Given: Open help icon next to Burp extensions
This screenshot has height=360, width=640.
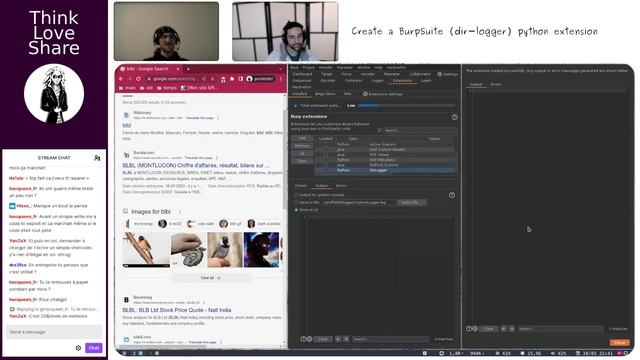Looking at the screenshot, I should (454, 117).
